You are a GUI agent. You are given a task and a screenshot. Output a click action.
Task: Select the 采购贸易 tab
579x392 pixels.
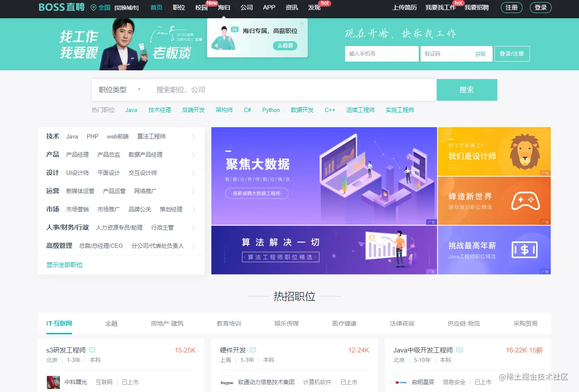click(x=525, y=323)
